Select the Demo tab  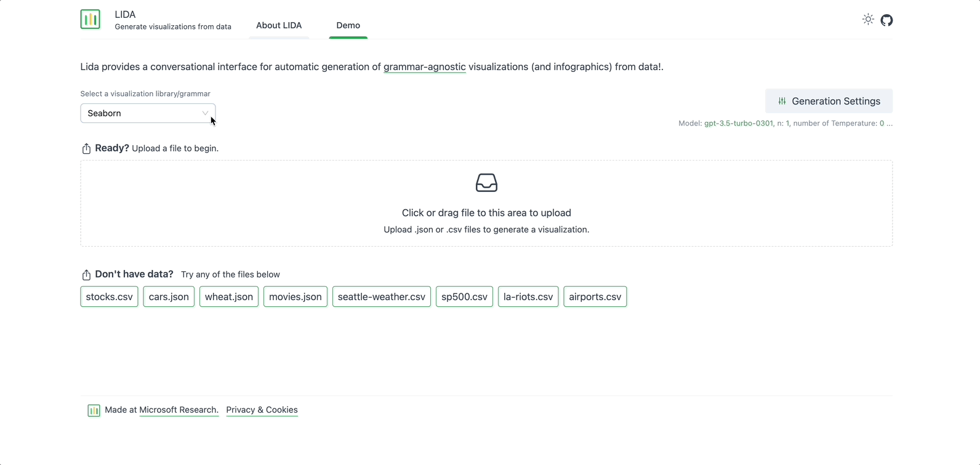(x=348, y=25)
